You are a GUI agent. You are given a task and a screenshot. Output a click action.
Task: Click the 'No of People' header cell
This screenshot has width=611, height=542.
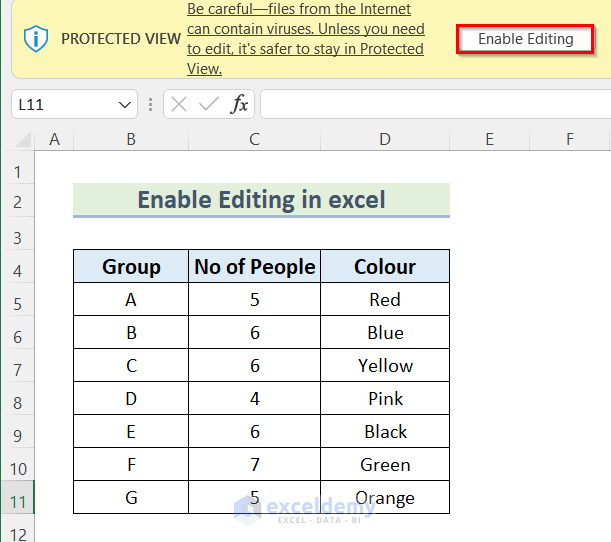point(254,267)
